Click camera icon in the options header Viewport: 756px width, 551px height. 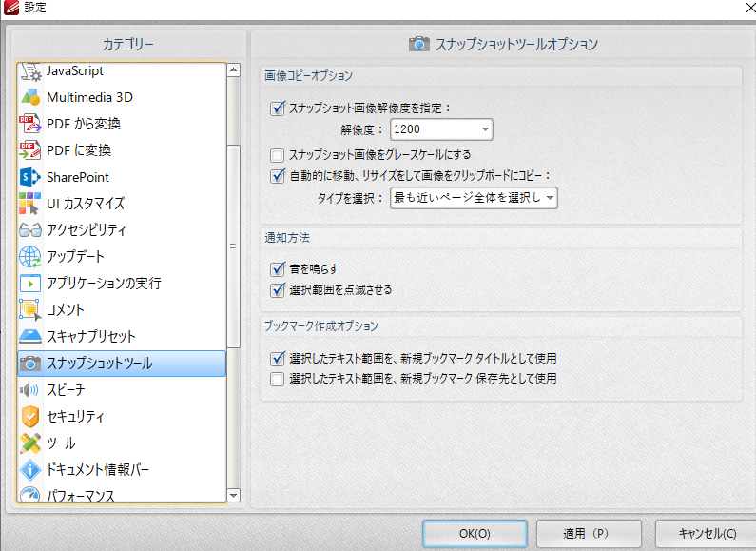(x=419, y=44)
